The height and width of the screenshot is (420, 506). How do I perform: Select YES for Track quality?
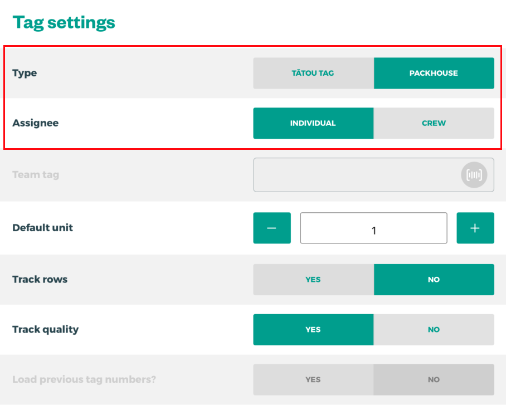[313, 329]
